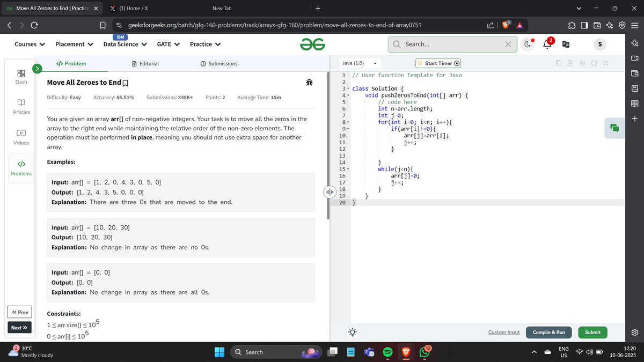Switch editor theme using sun icon
Screen dimensions: 644x362
point(352,333)
